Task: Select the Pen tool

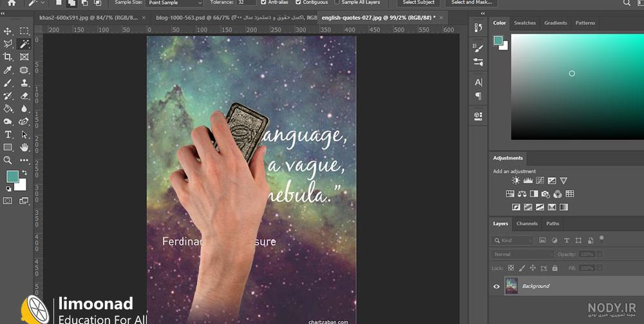Action: pyautogui.click(x=24, y=122)
